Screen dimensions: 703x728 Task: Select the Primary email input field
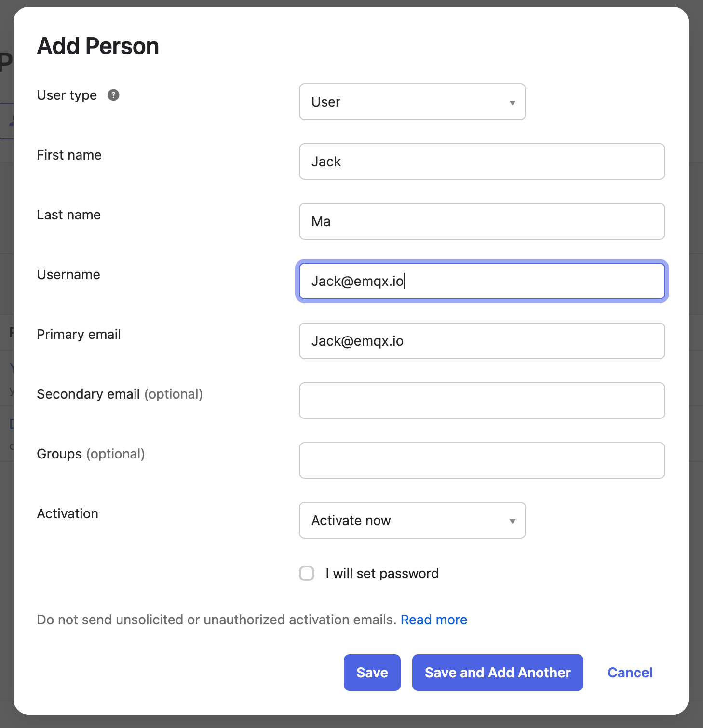pyautogui.click(x=482, y=341)
